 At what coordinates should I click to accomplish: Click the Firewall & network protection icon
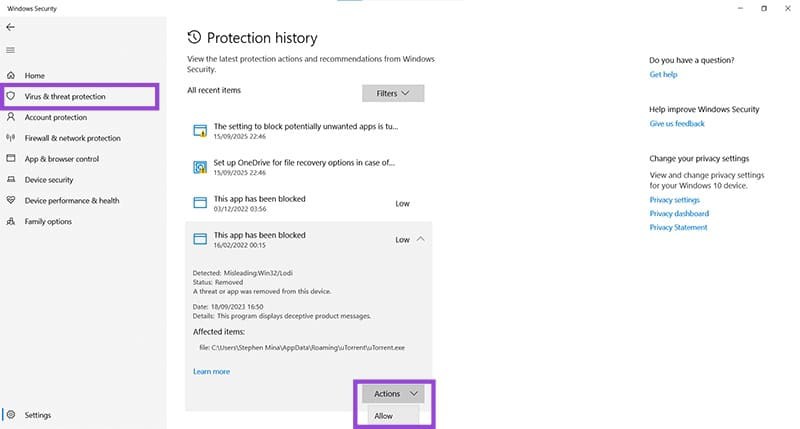(x=11, y=138)
